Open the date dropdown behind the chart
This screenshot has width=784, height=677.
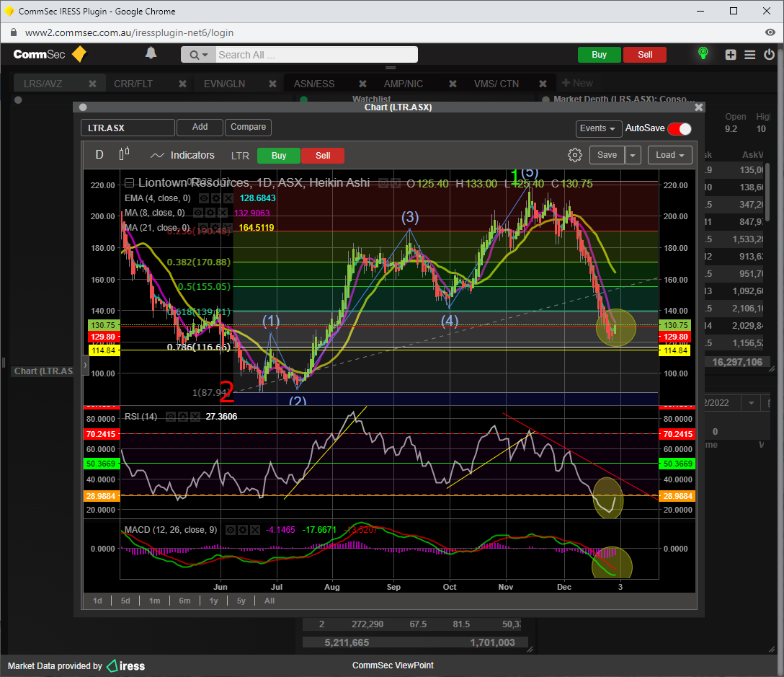pyautogui.click(x=751, y=403)
